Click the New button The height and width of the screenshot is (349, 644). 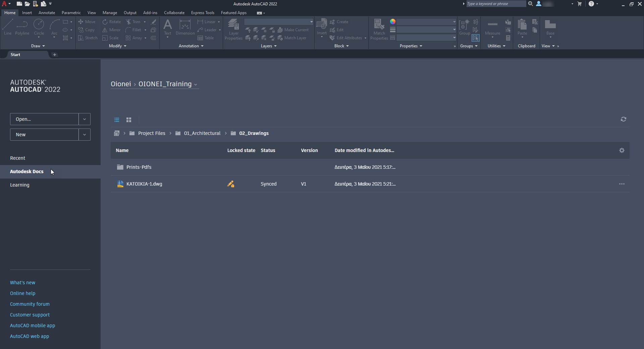(44, 135)
